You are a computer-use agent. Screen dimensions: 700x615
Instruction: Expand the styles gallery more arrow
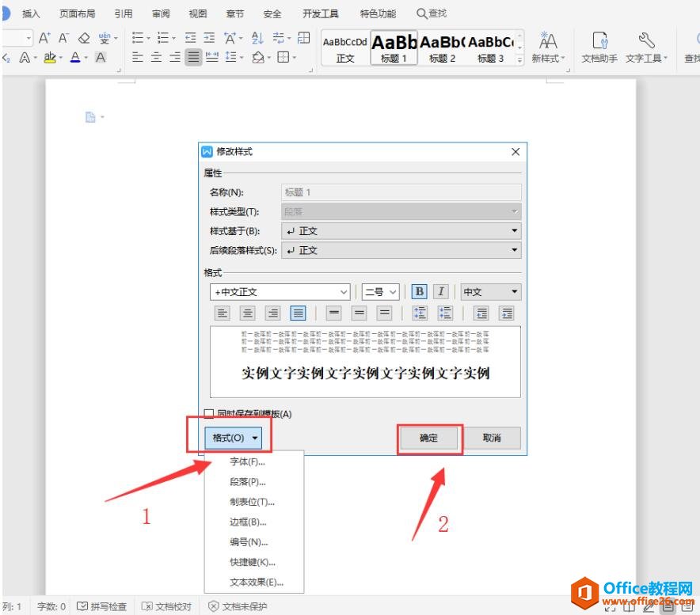519,59
